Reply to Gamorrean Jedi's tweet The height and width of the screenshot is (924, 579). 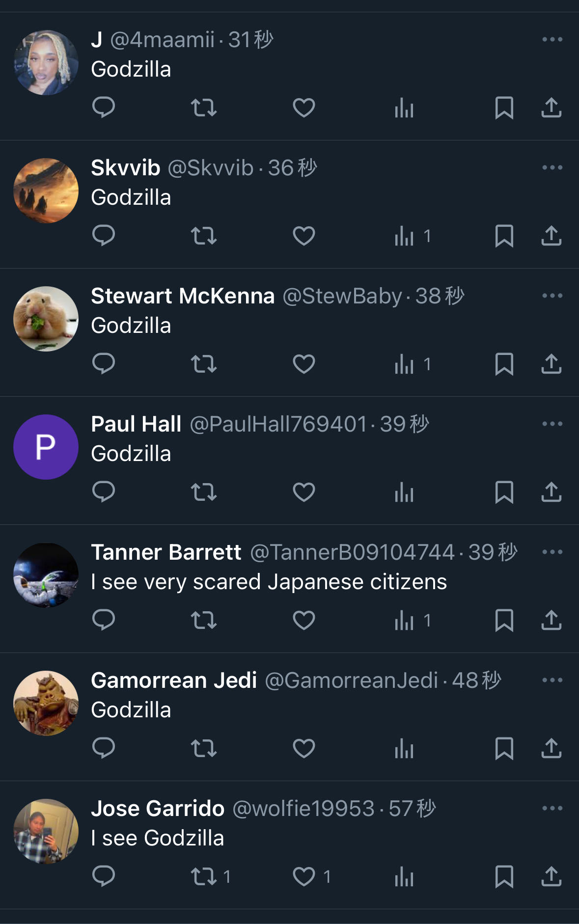104,748
